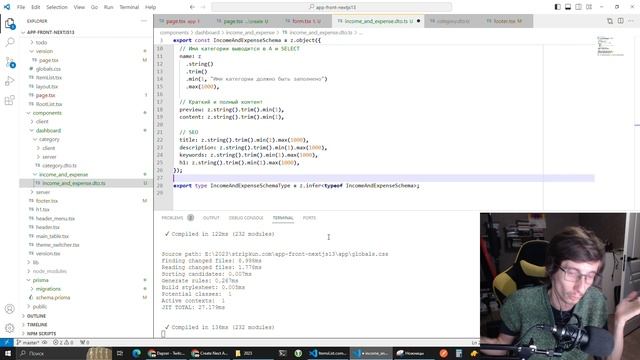Open Task View on the taskbar

(120, 353)
